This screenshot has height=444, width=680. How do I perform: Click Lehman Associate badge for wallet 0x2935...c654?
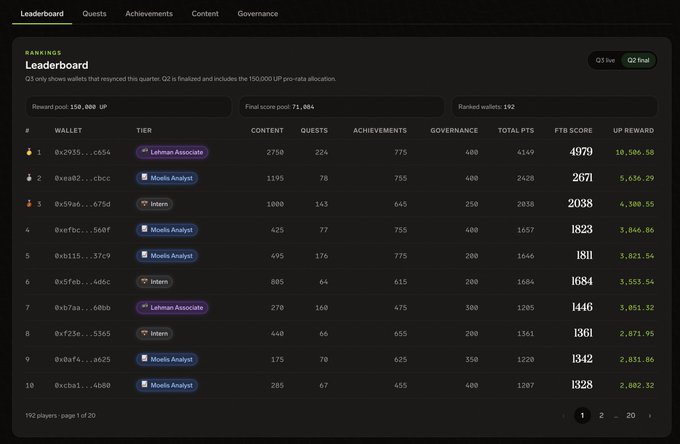(x=172, y=152)
